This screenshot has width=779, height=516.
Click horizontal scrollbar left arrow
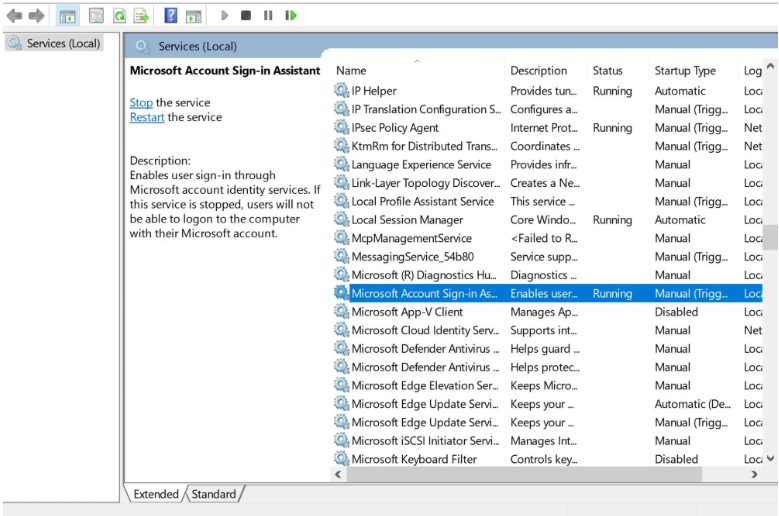[338, 474]
